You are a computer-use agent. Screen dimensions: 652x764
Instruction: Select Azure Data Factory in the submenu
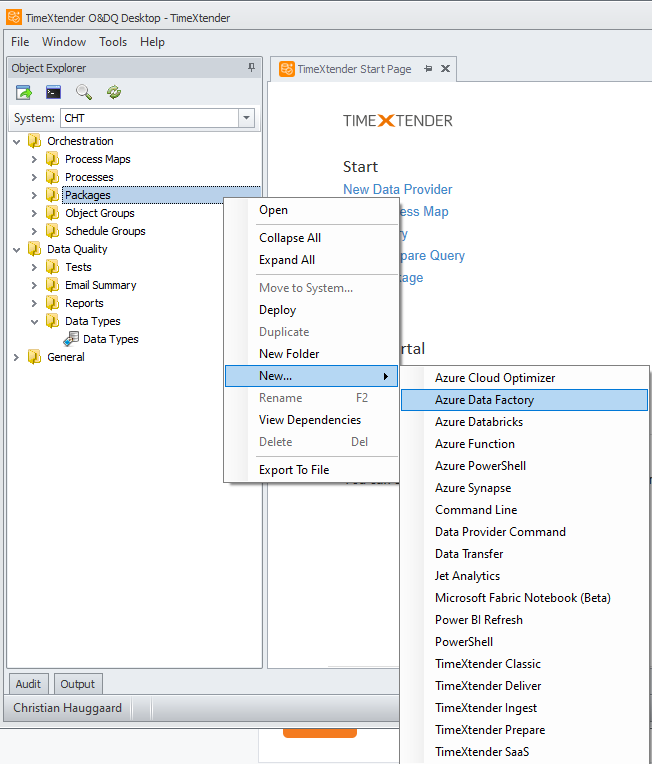tap(524, 400)
